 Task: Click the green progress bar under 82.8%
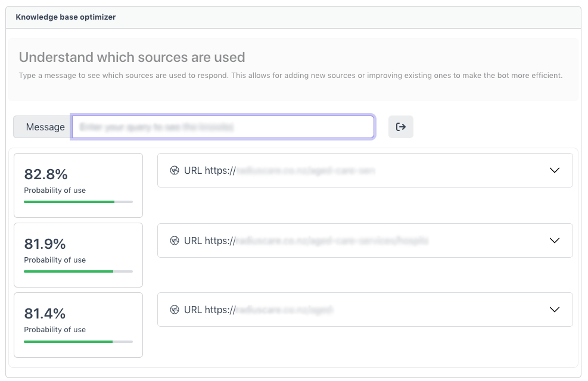[x=78, y=202]
